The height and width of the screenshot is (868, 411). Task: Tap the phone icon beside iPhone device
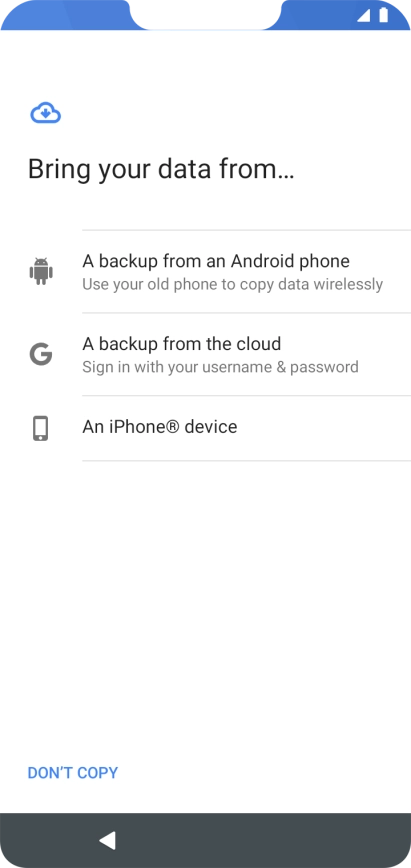pyautogui.click(x=40, y=428)
